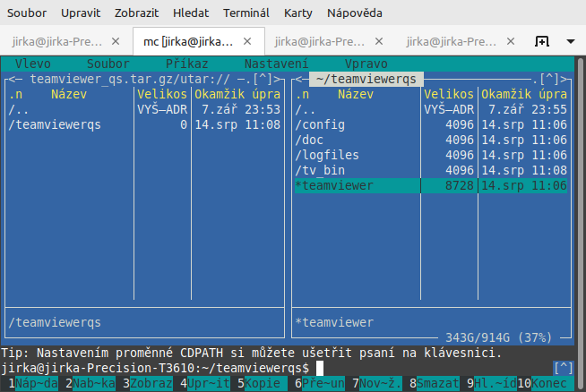Click the 7 Nov~ž. mkdir function key
The width and height of the screenshot is (586, 392).
tap(377, 383)
